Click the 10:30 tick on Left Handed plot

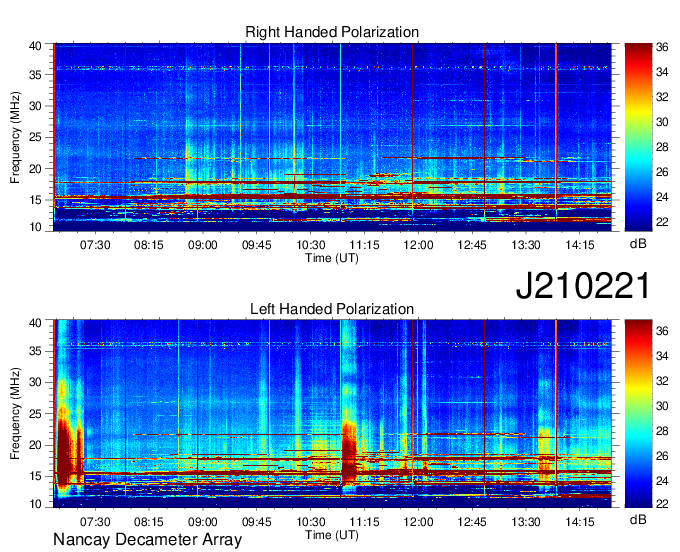pyautogui.click(x=311, y=521)
